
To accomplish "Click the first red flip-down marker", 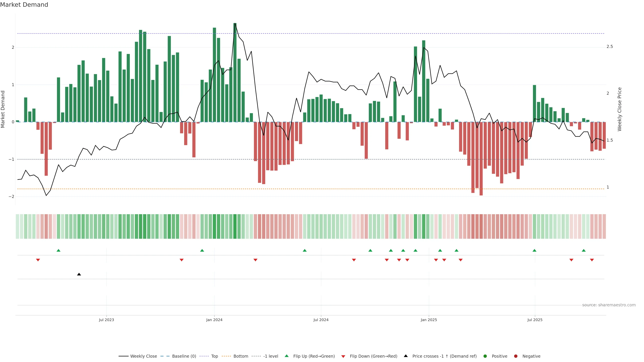I will coord(38,260).
